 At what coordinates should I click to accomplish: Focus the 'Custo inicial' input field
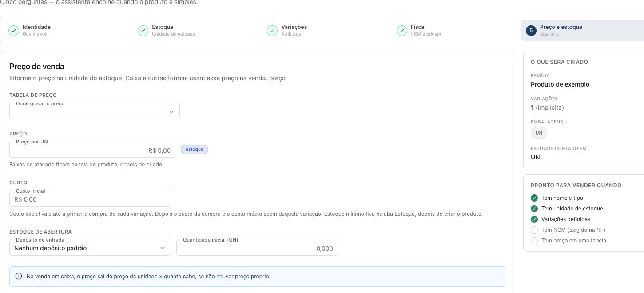point(90,198)
